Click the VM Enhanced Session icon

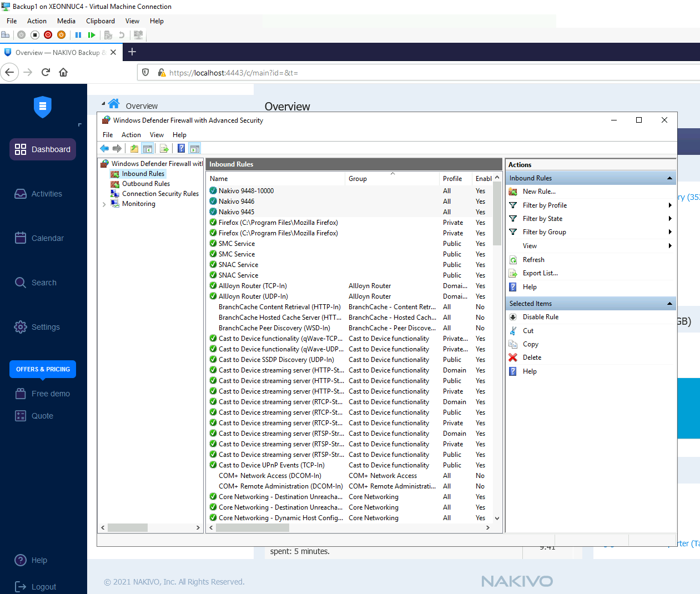click(x=138, y=35)
